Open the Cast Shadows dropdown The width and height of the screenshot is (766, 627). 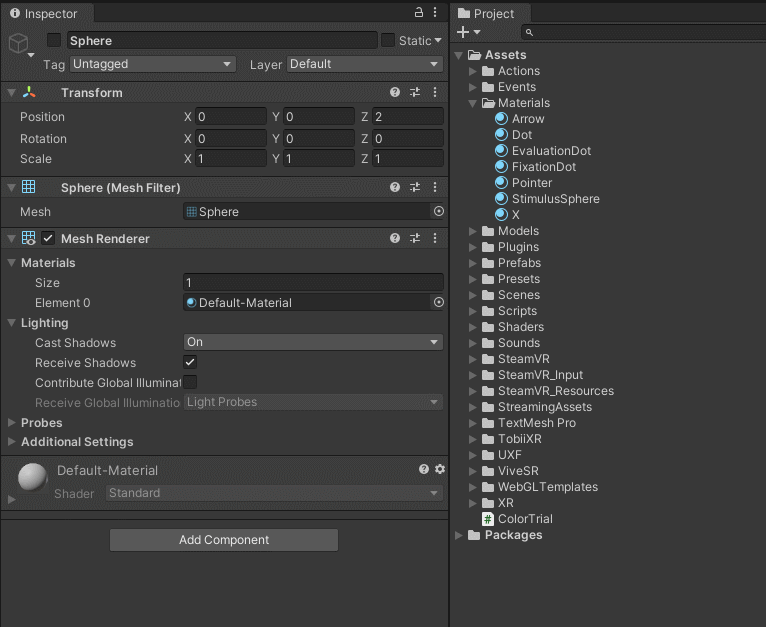[313, 342]
